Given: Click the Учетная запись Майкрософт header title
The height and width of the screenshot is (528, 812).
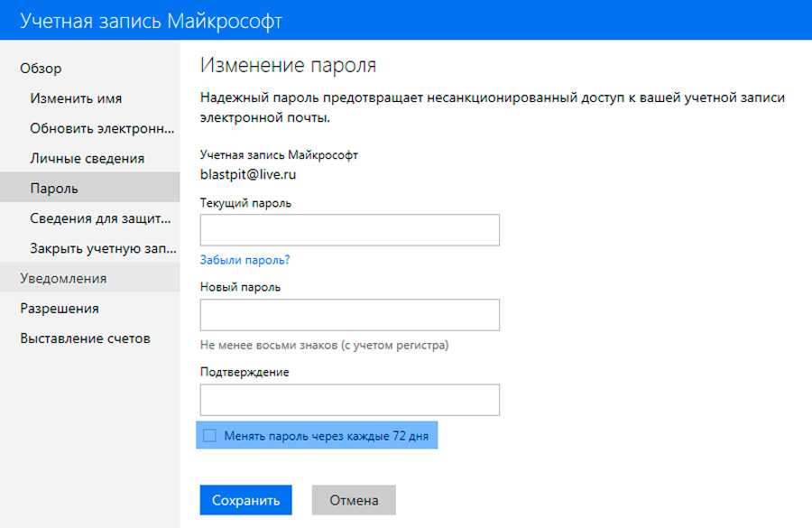Looking at the screenshot, I should pos(151,21).
